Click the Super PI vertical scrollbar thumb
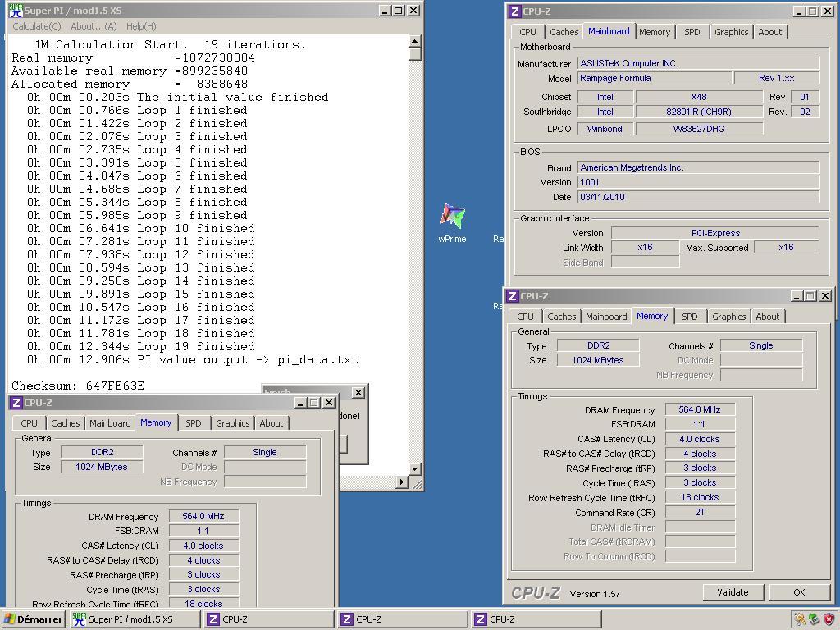Image resolution: width=840 pixels, height=630 pixels. pyautogui.click(x=414, y=53)
